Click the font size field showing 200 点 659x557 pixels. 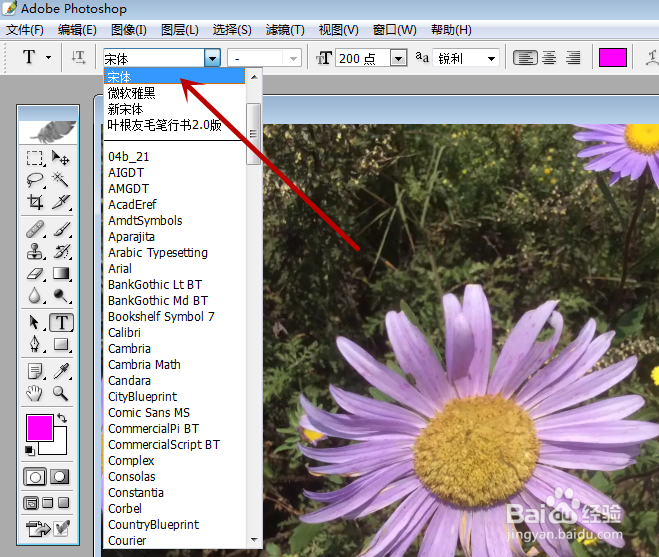(x=363, y=58)
